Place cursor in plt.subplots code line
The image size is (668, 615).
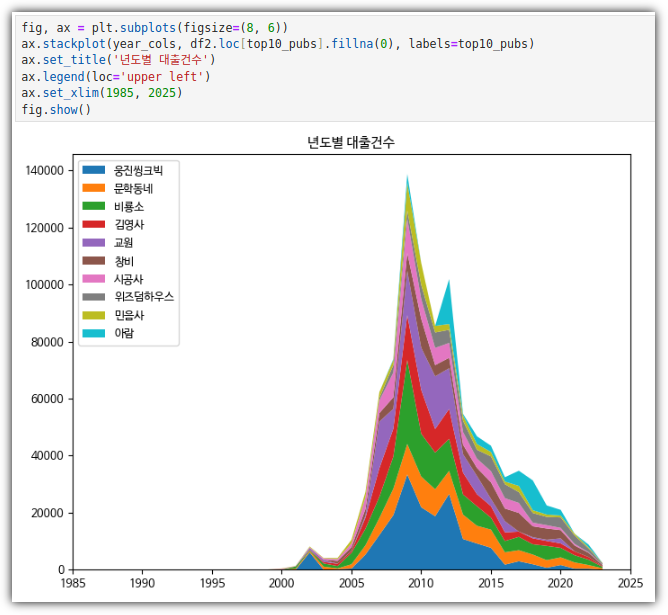point(155,28)
